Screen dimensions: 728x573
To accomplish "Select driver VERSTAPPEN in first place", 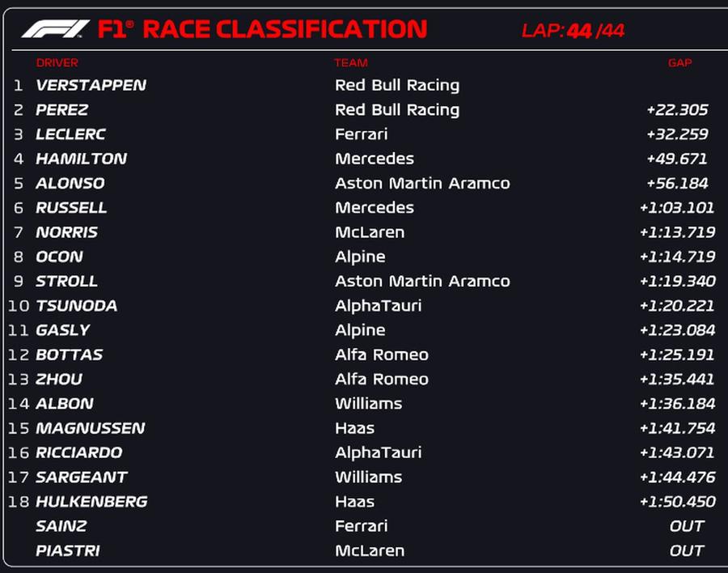I will (91, 85).
